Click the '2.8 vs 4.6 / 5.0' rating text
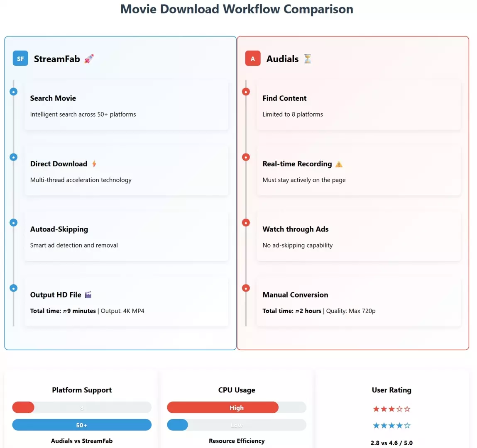Screen dimensions: 477x448 (391, 443)
